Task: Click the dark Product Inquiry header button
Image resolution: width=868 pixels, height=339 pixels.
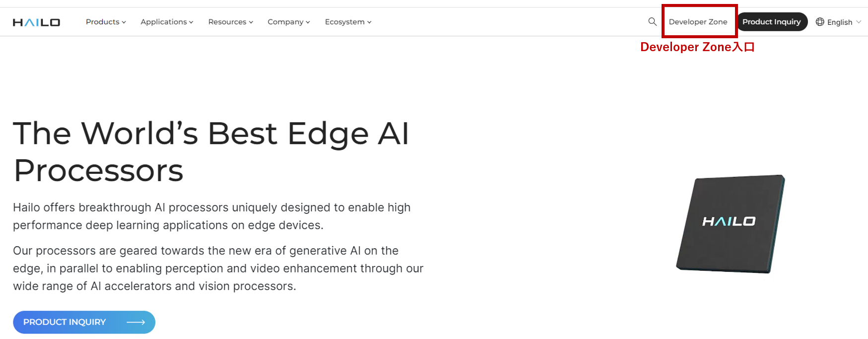Action: [772, 22]
